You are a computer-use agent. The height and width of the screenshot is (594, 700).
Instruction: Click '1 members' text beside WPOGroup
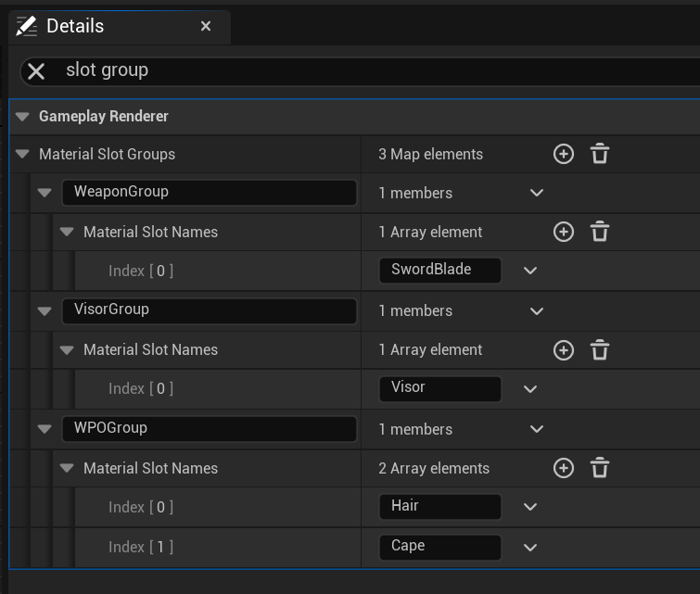click(x=415, y=429)
